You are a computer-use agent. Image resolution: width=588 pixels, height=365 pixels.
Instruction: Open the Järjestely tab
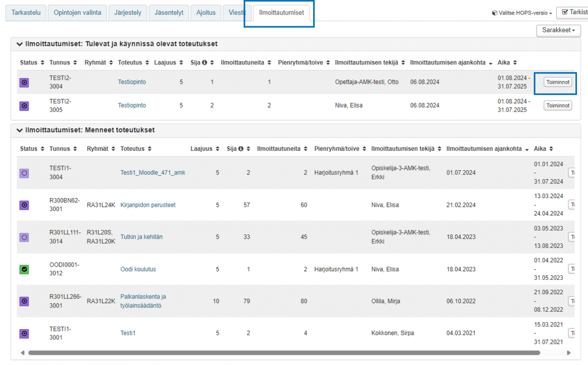coord(128,13)
